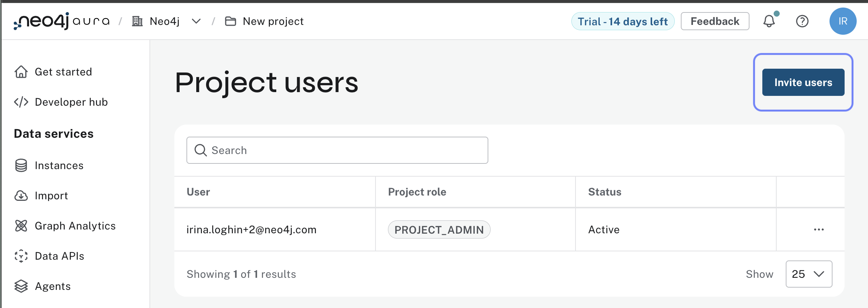Click the search magnifier icon
Viewport: 868px width, 308px height.
pos(200,150)
